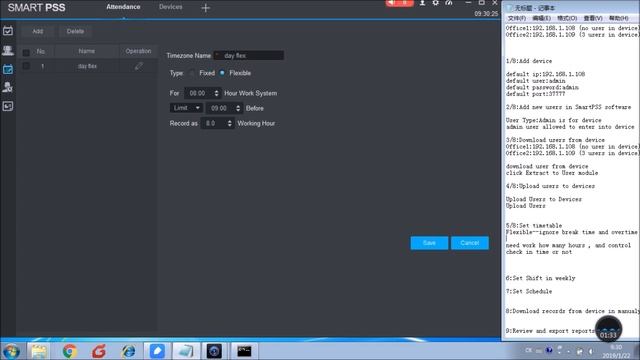Open the attendance calendar icon in the sidebar
This screenshot has height=360, width=640.
(x=8, y=31)
